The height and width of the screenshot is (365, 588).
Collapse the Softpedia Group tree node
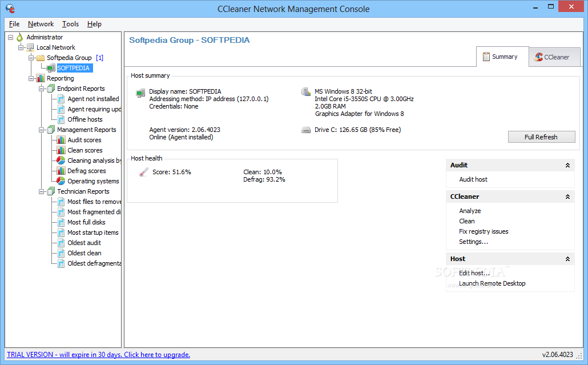31,58
